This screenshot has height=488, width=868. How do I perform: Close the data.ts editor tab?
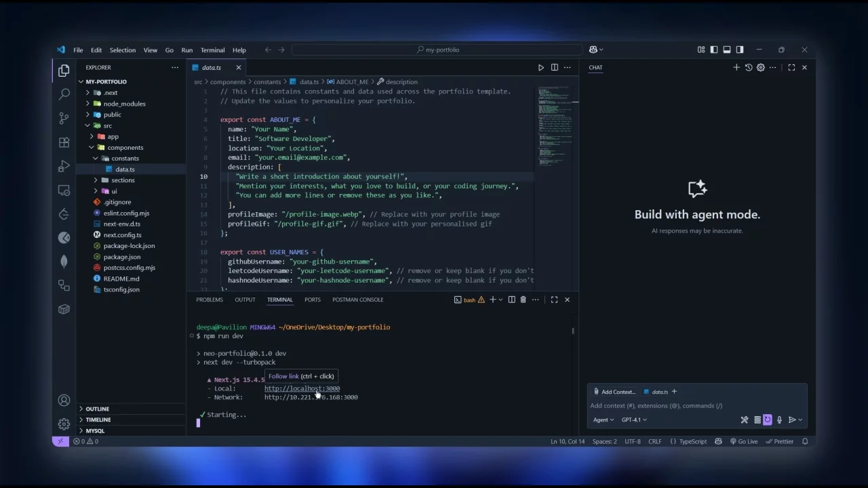click(x=238, y=67)
